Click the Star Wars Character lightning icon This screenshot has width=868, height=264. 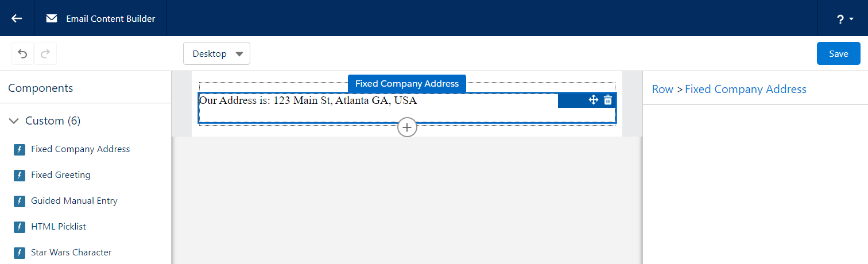pos(19,253)
